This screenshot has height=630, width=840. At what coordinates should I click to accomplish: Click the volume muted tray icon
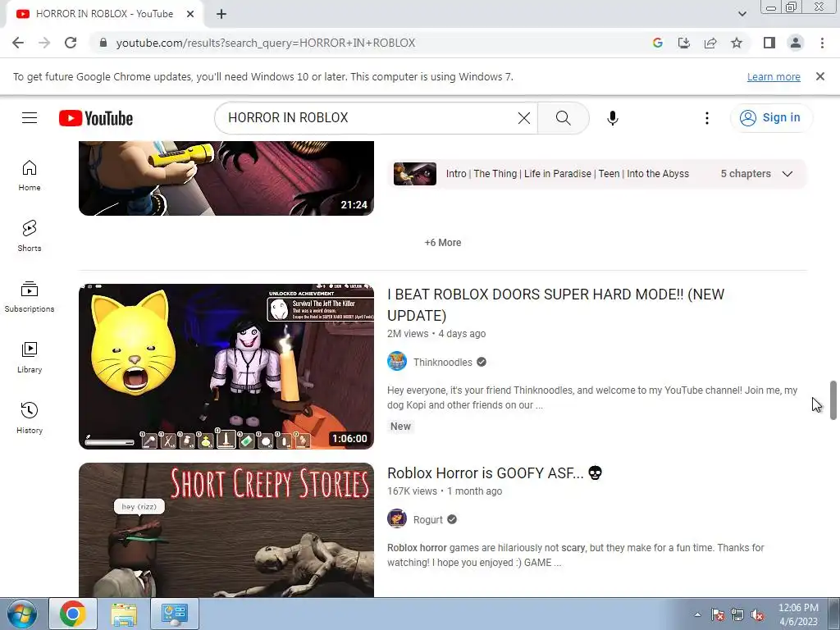(x=757, y=615)
